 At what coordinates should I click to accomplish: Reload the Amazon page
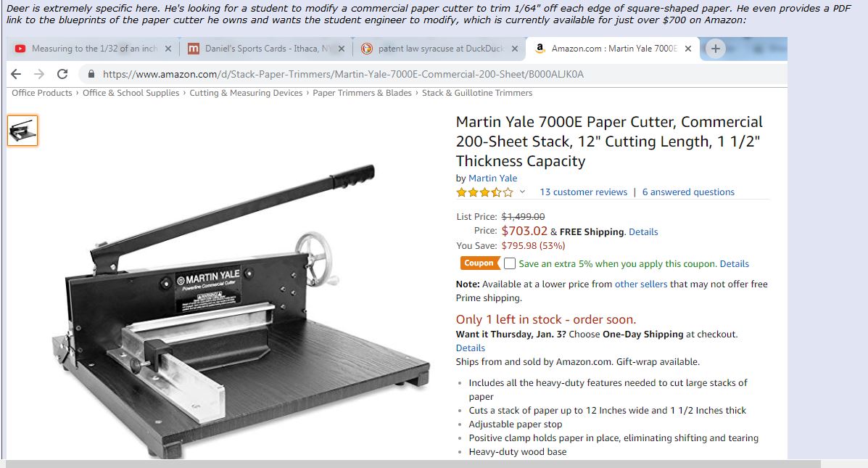coord(62,74)
